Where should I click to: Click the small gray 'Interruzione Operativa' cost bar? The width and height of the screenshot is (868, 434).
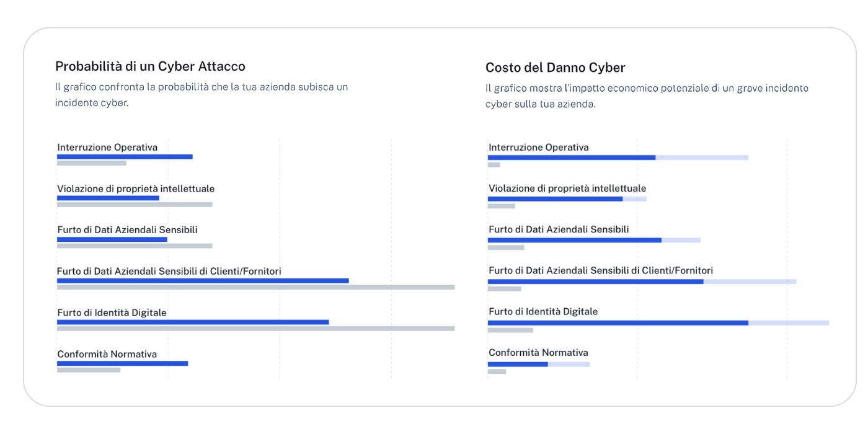[x=494, y=165]
